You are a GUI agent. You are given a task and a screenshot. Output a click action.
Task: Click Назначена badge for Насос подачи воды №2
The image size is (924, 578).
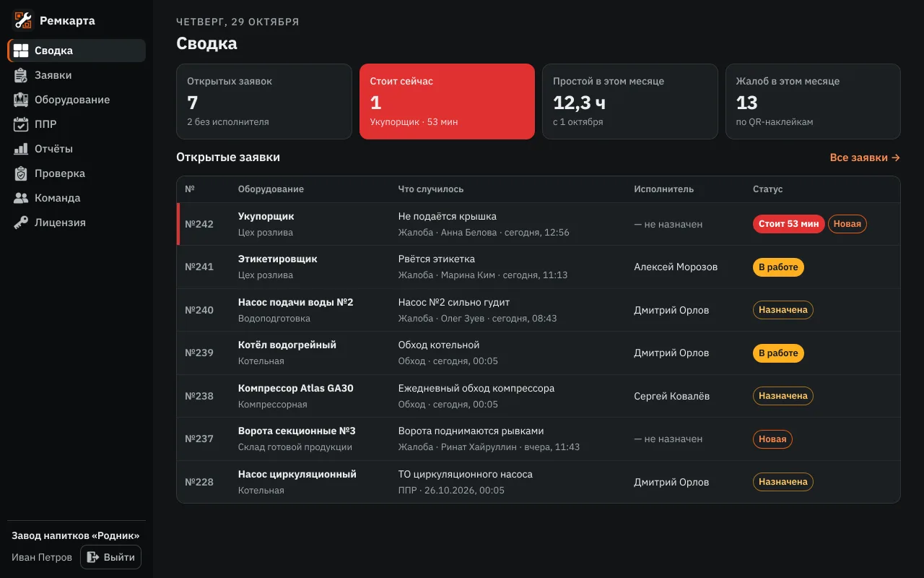click(783, 310)
